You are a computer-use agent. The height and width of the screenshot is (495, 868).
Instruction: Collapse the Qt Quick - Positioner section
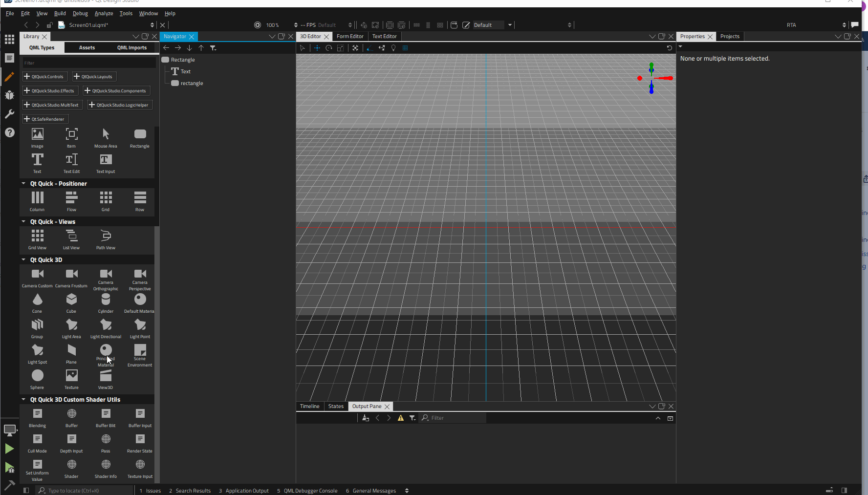point(23,184)
